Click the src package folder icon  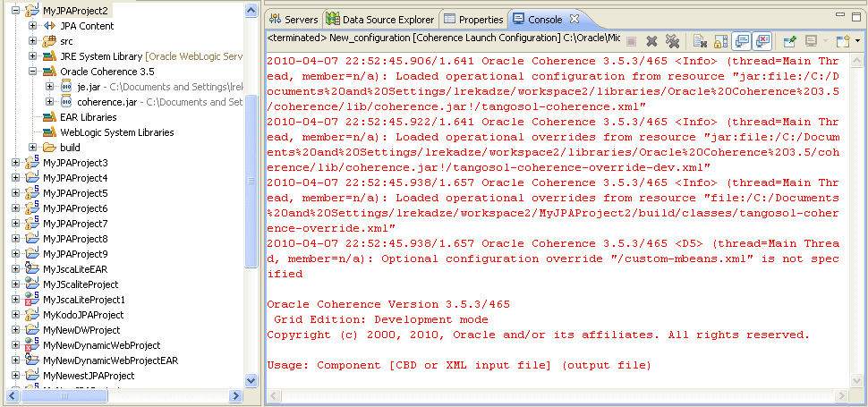coord(49,40)
